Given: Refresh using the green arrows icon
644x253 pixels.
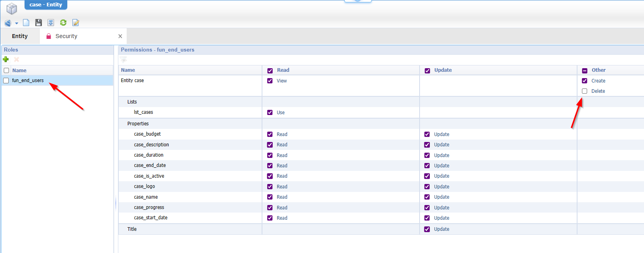Looking at the screenshot, I should coord(63,23).
